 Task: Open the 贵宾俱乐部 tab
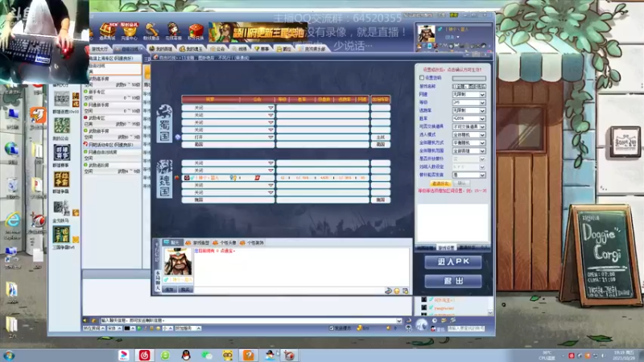pyautogui.click(x=312, y=49)
